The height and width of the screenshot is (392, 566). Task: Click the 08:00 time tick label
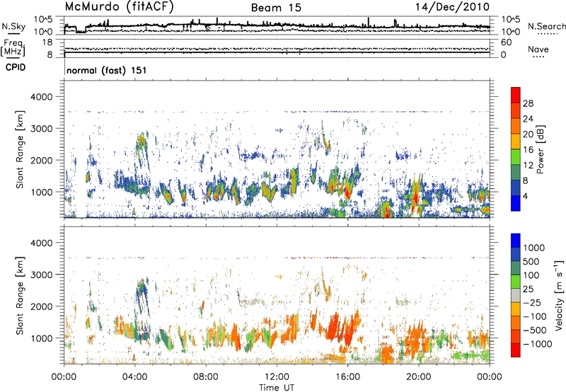206,377
